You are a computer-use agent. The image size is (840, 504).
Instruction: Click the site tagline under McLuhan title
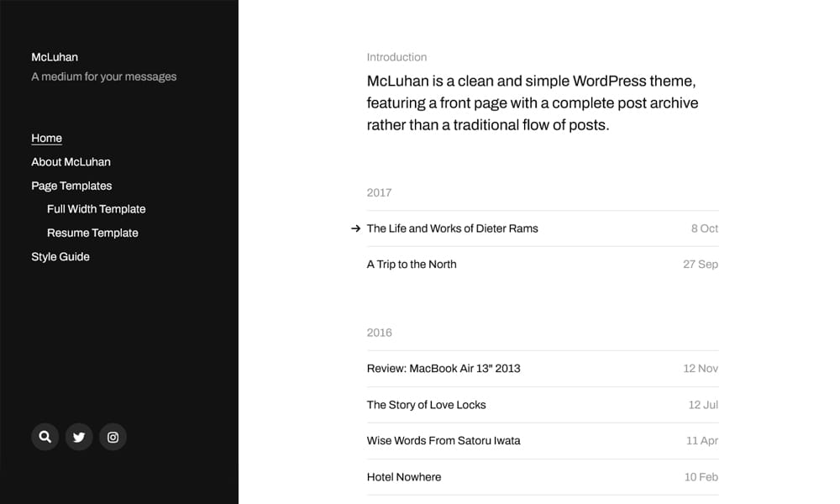[104, 76]
